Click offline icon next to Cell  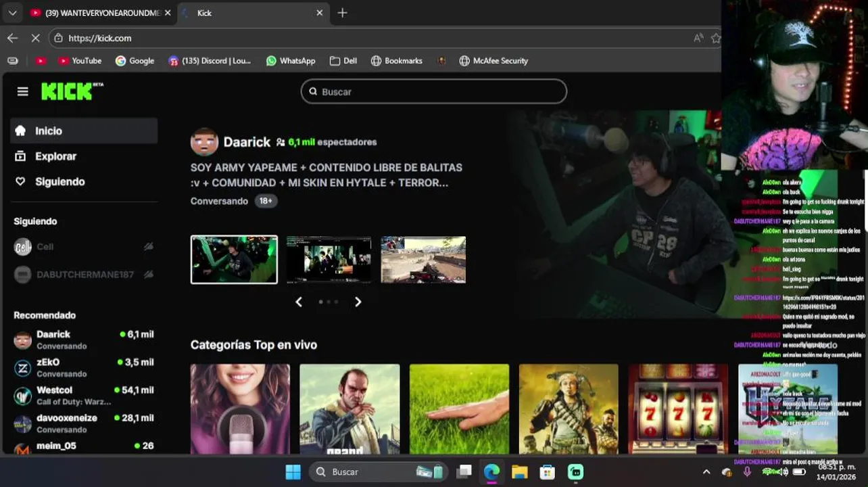point(149,247)
